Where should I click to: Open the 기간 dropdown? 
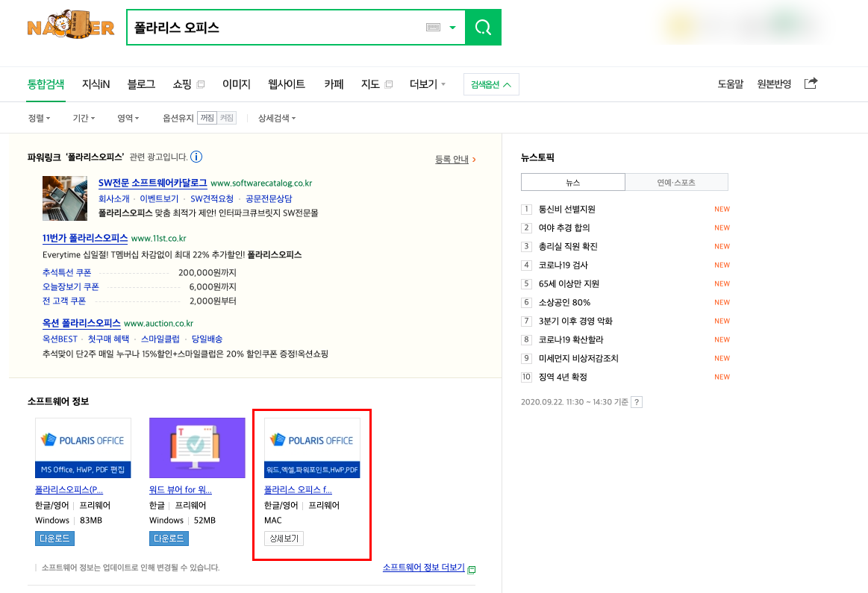(84, 118)
